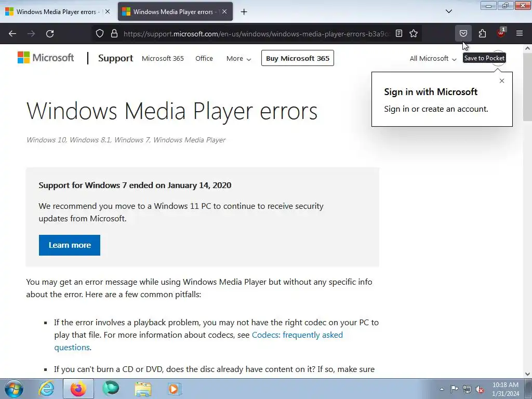Viewport: 532px width, 399px height.
Task: Toggle reader view in the address bar
Action: pos(399,34)
